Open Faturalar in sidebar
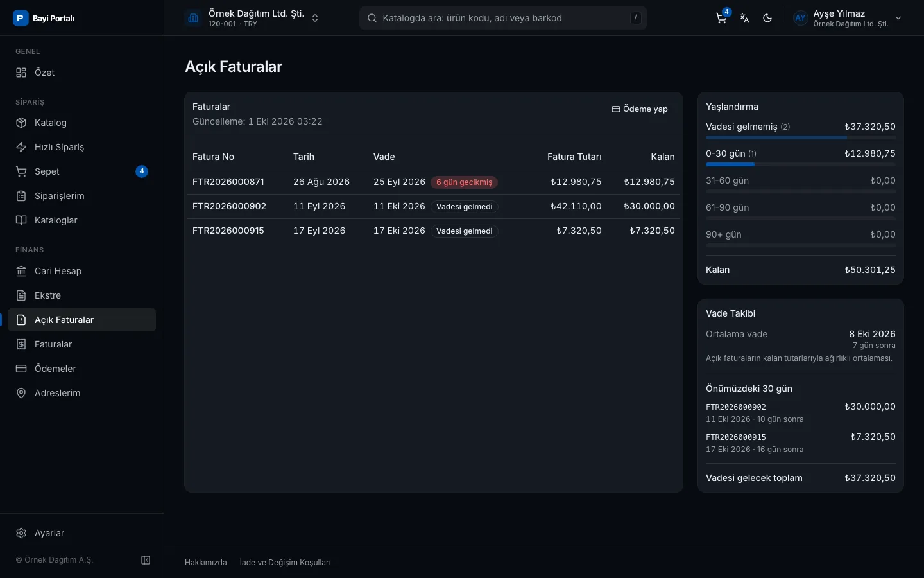This screenshot has height=578, width=924. click(81, 344)
